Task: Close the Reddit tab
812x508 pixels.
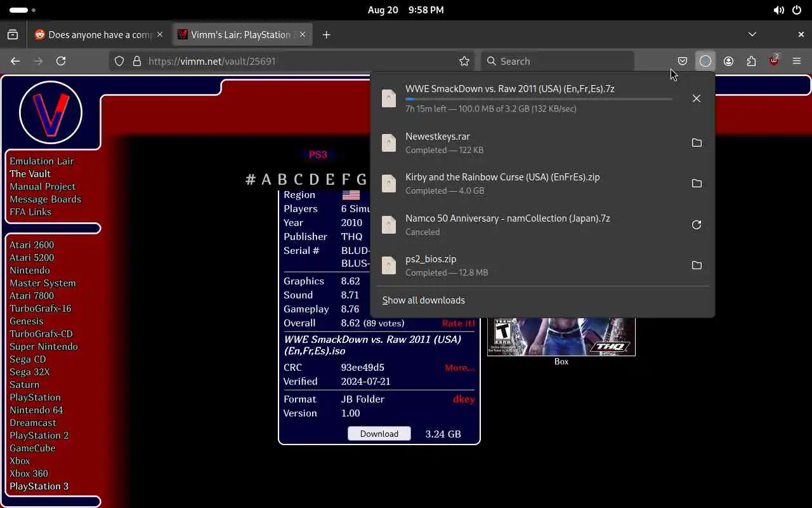Action: tap(160, 35)
